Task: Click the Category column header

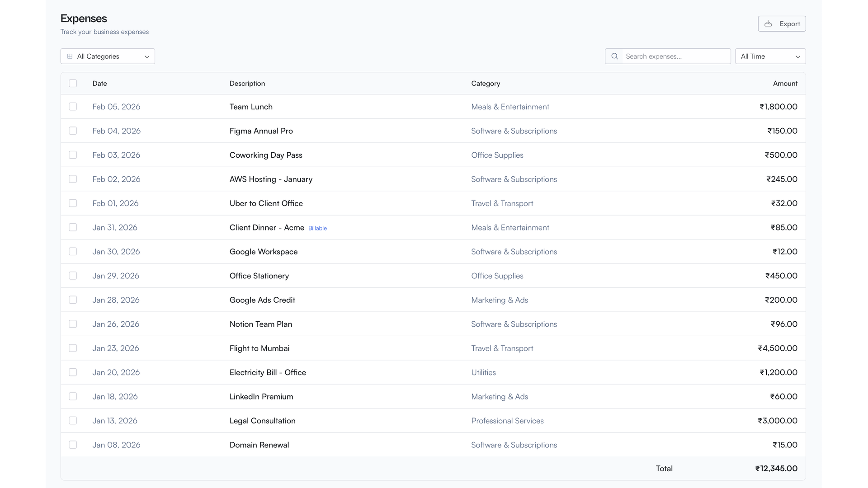Action: [x=486, y=84]
